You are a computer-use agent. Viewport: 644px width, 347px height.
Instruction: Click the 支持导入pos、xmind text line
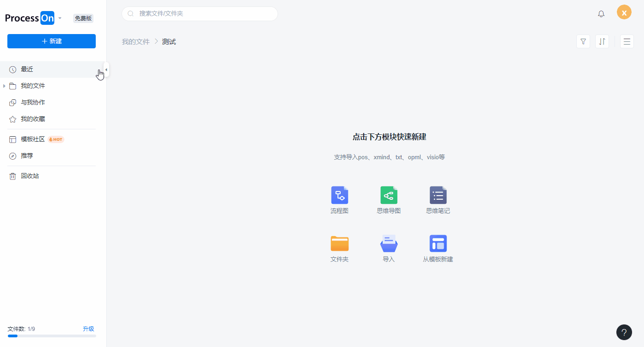pyautogui.click(x=389, y=157)
